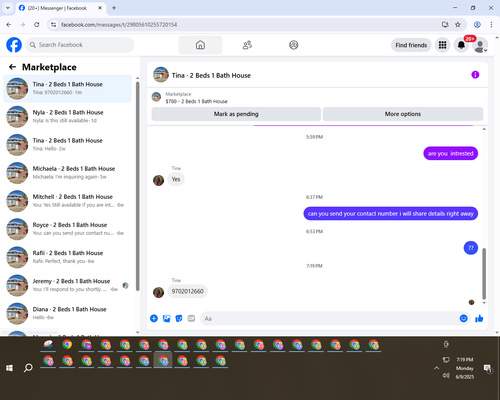Select Tina chat with phone number preview
This screenshot has width=500, height=400.
pyautogui.click(x=67, y=88)
